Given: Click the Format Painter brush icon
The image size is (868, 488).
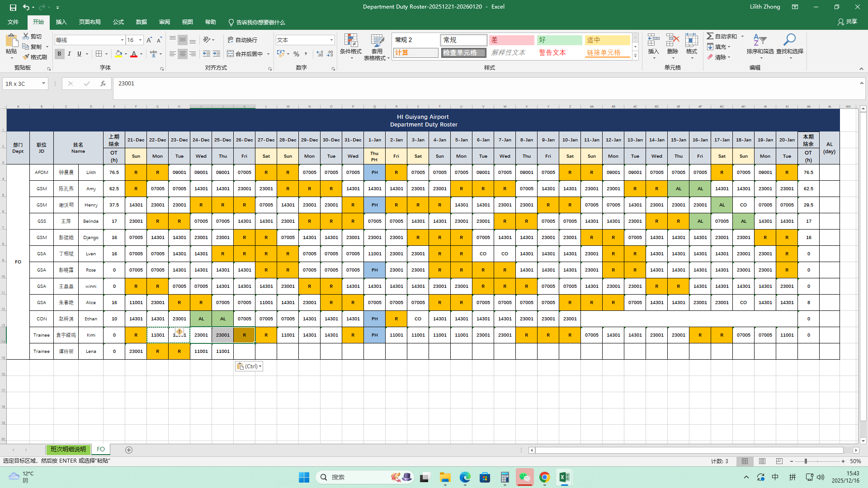Looking at the screenshot, I should click(x=26, y=57).
